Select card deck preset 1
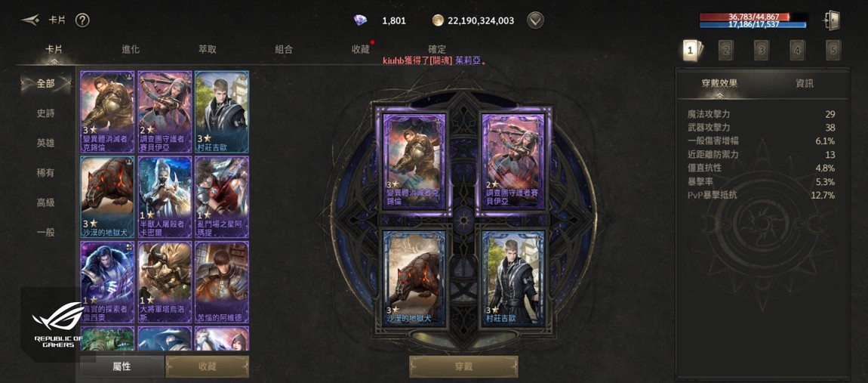This screenshot has height=383, width=868. pyautogui.click(x=691, y=51)
